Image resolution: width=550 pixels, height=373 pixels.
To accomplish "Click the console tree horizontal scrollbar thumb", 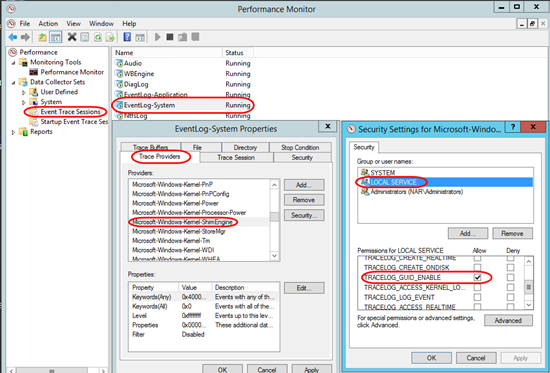I will tap(52, 371).
